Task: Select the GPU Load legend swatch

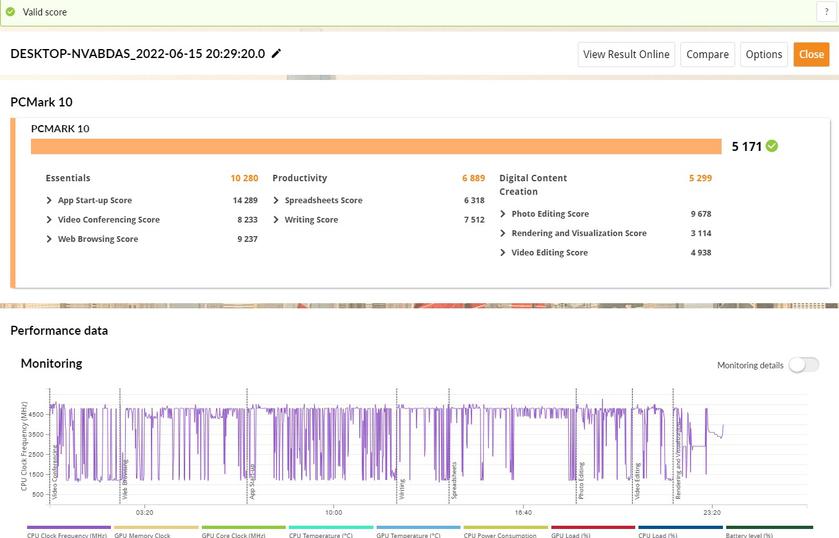Action: [593, 528]
